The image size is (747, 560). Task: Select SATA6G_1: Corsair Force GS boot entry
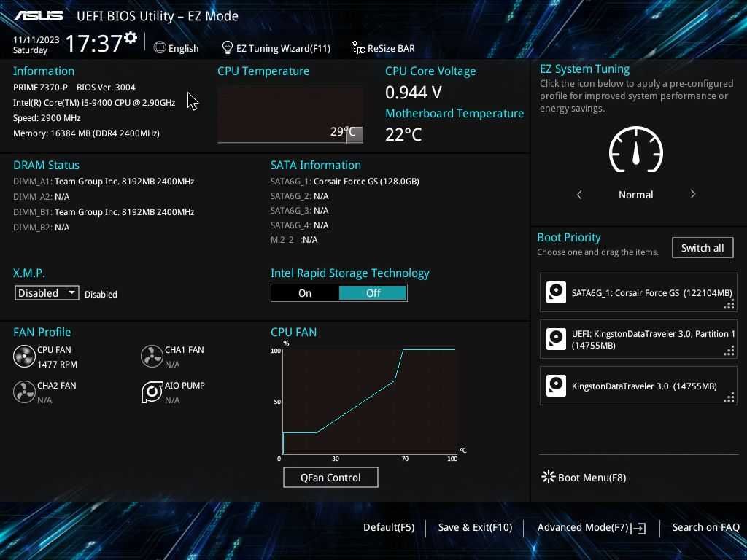point(638,292)
